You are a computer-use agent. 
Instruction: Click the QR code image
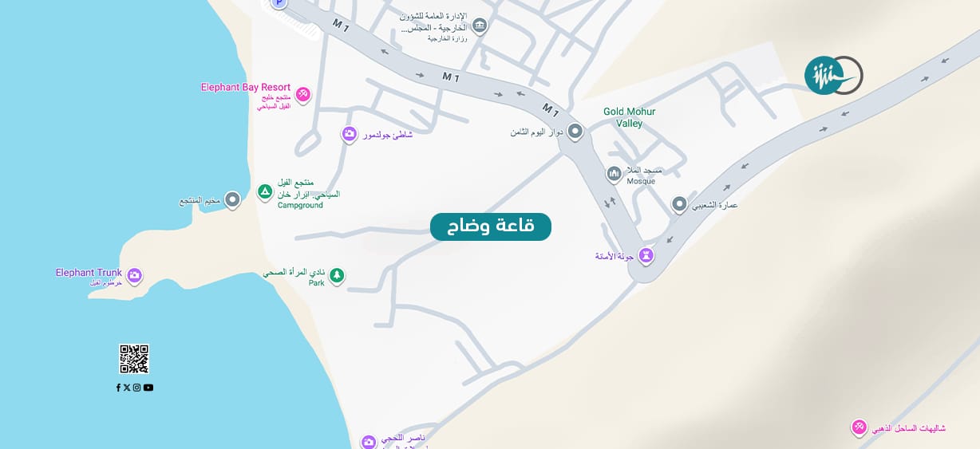point(134,359)
